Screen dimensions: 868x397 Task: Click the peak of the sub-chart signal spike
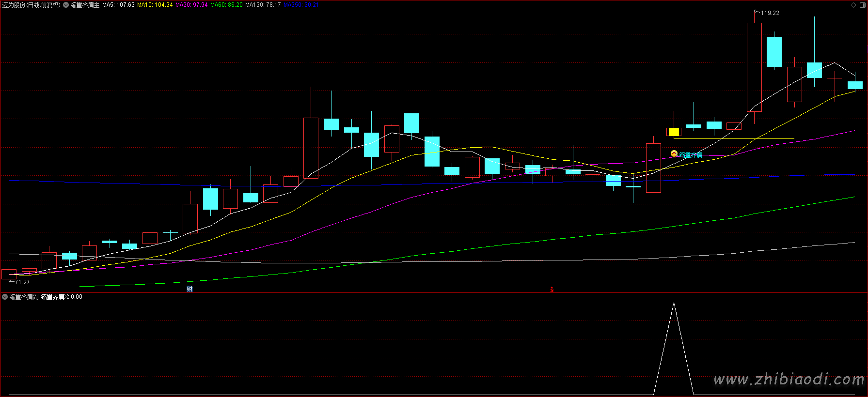coord(674,303)
